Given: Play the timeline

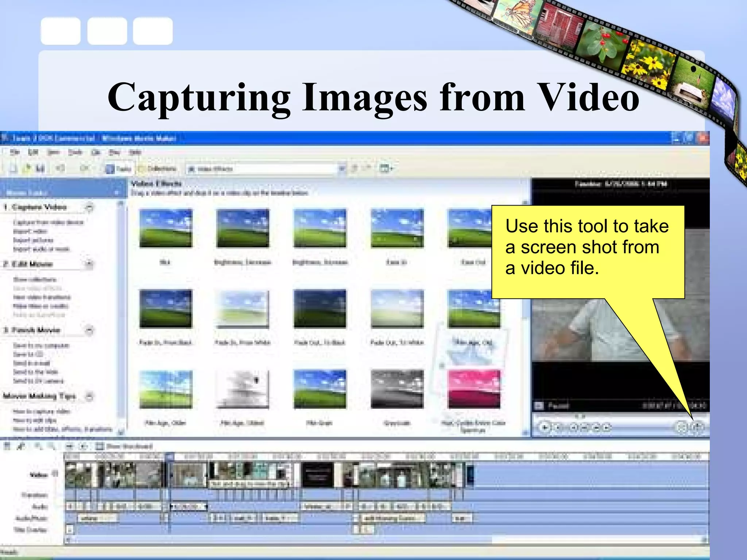Looking at the screenshot, I should (x=84, y=446).
